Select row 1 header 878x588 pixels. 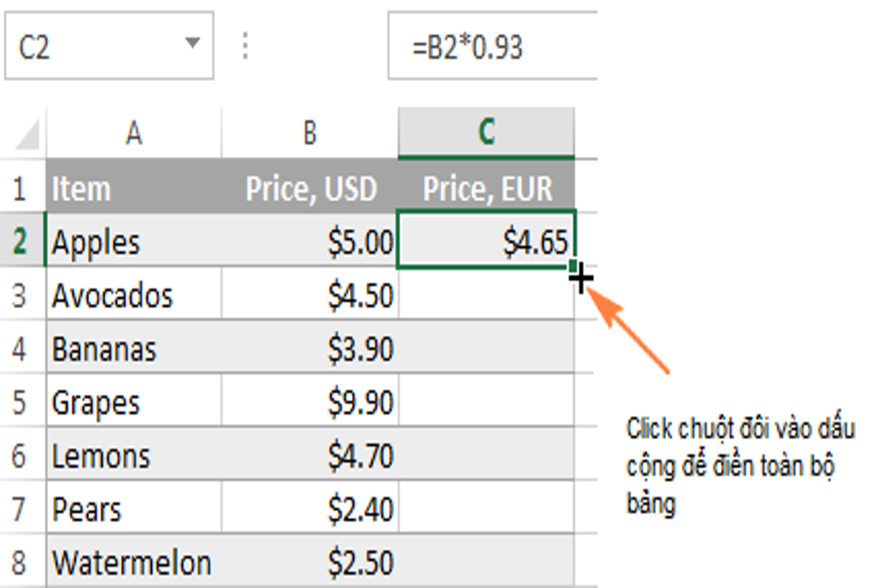(x=21, y=188)
